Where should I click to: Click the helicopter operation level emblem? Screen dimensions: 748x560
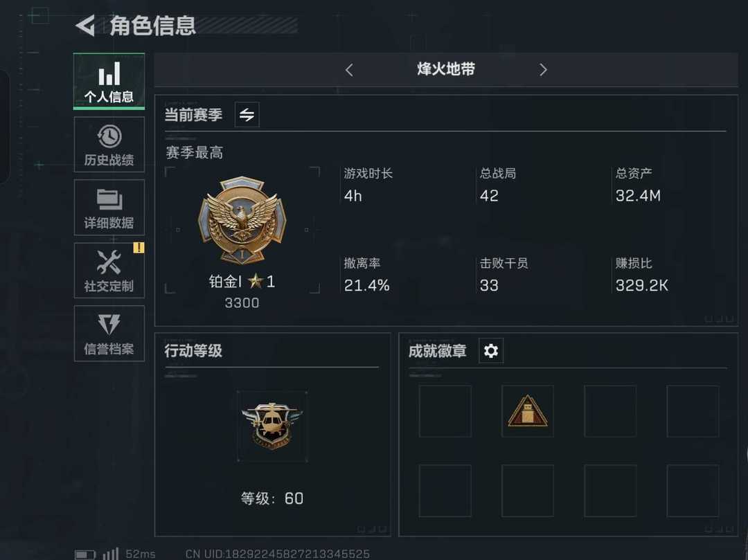(272, 426)
